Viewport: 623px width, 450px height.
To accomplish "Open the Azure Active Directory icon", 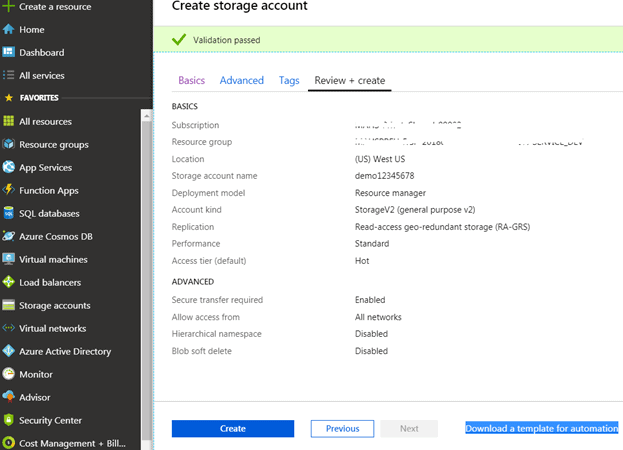I will click(x=9, y=351).
